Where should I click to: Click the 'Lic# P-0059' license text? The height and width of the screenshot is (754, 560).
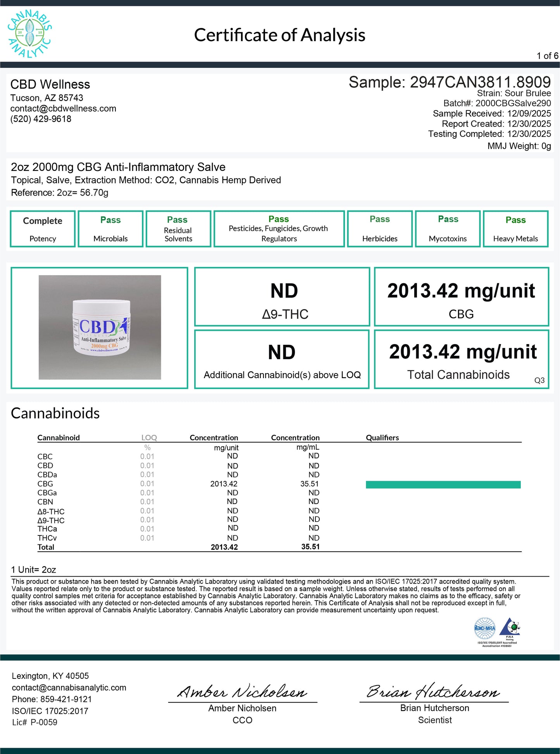(x=34, y=722)
